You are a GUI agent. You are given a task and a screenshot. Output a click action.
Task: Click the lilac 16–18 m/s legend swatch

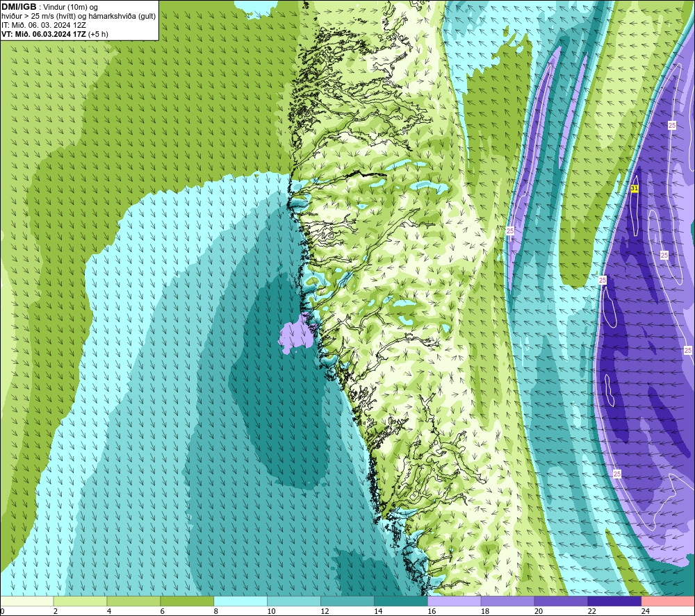454,601
